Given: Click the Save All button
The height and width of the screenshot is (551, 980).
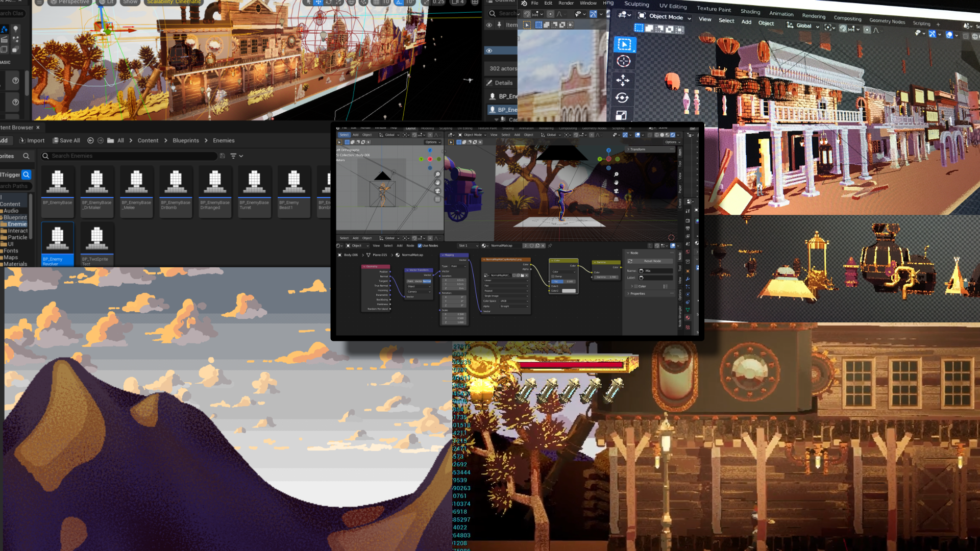Looking at the screenshot, I should coord(66,141).
